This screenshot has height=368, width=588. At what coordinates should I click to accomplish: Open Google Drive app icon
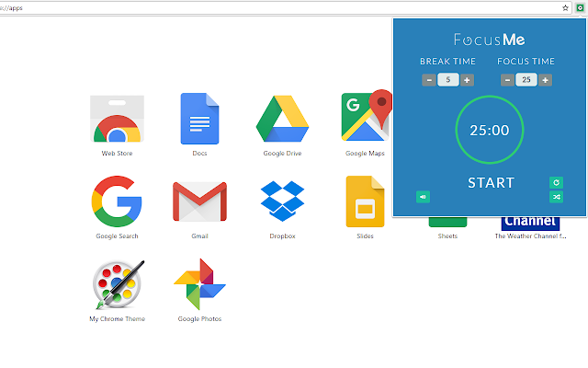click(x=282, y=119)
